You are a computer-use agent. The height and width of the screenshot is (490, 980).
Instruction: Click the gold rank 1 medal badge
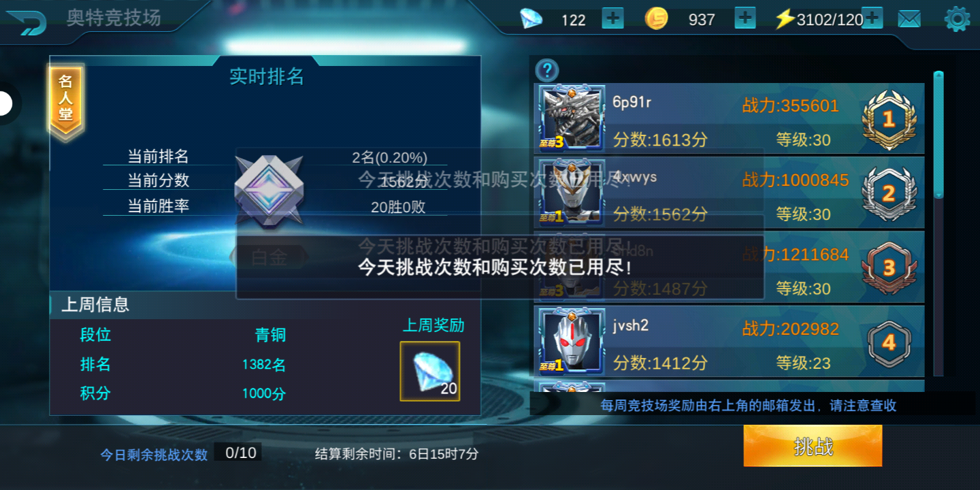point(888,120)
